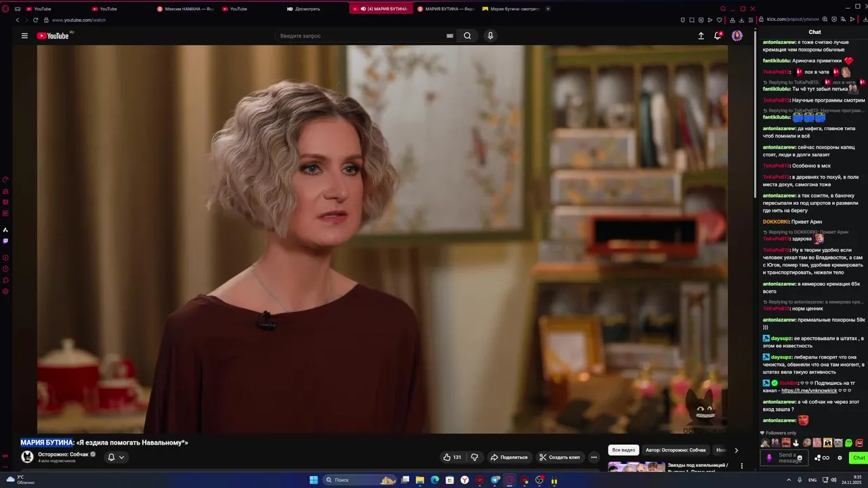This screenshot has width=868, height=488.
Task: Open options menu for the suggested video
Action: [742, 466]
